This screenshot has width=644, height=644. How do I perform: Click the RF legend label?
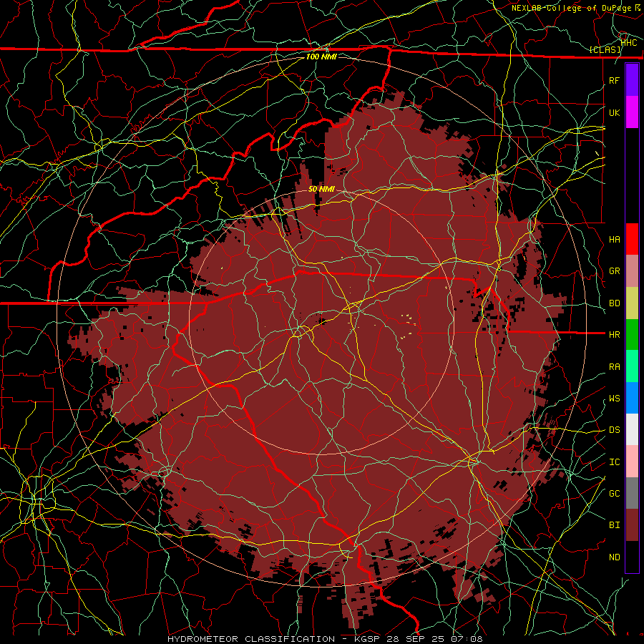(x=614, y=80)
